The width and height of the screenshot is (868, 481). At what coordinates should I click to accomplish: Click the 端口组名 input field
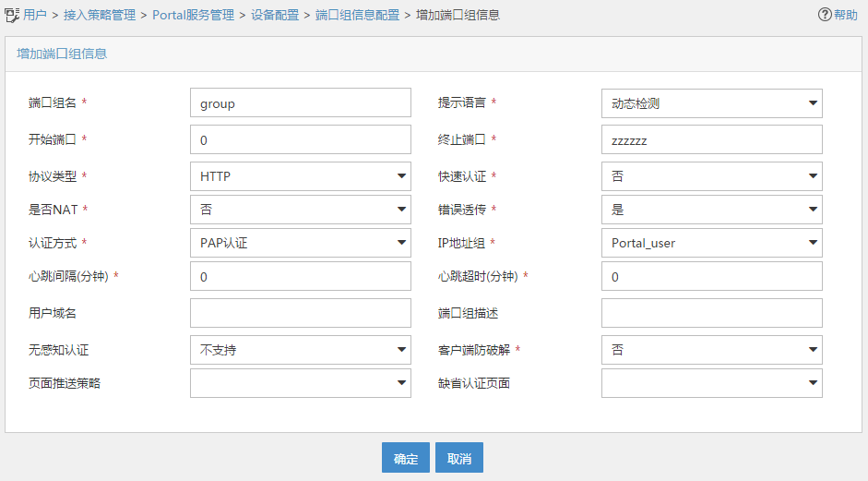tap(300, 103)
